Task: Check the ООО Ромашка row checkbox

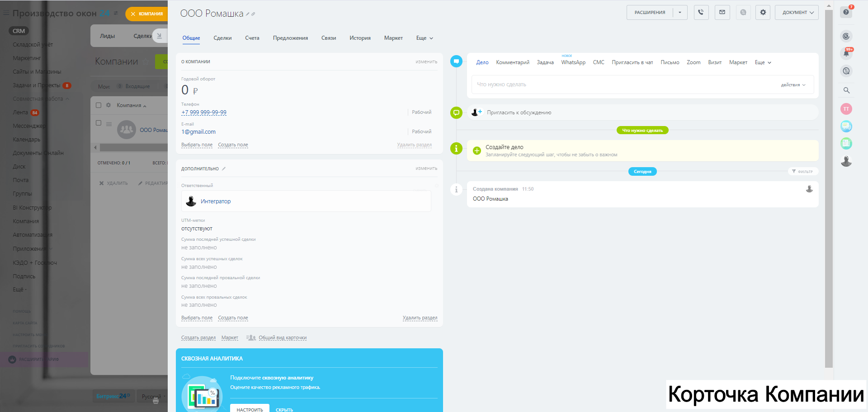Action: click(99, 123)
